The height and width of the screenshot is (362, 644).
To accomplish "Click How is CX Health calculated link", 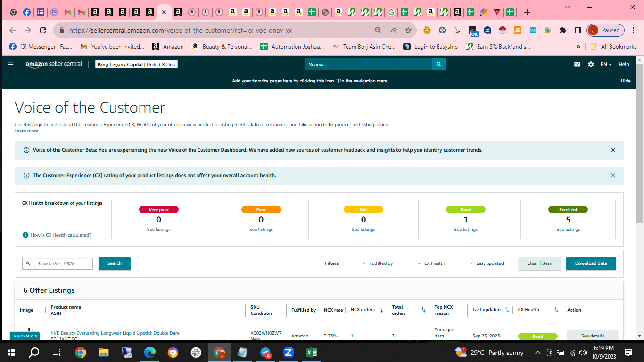I will point(61,235).
